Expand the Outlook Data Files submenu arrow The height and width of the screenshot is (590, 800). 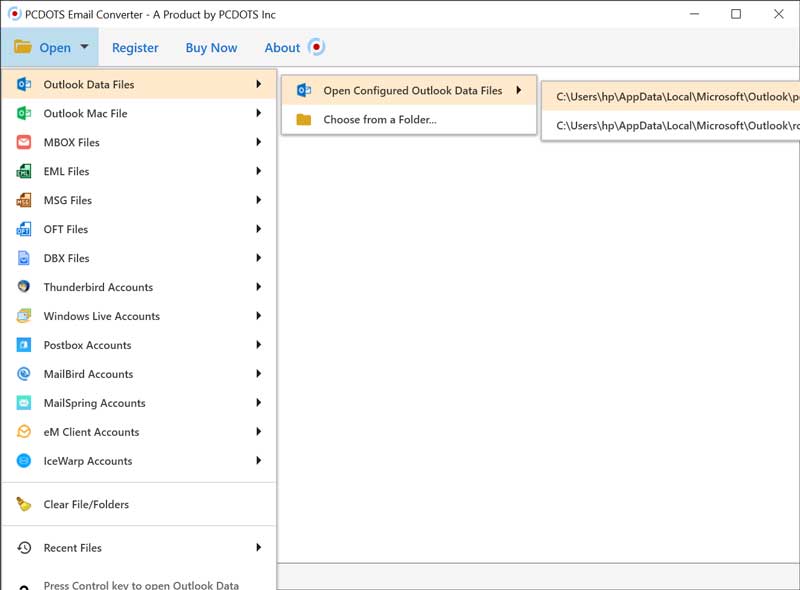pos(259,84)
